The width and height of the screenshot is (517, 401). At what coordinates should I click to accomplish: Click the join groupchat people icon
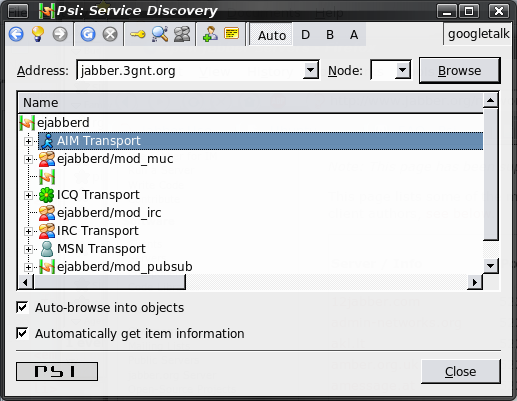pyautogui.click(x=182, y=34)
